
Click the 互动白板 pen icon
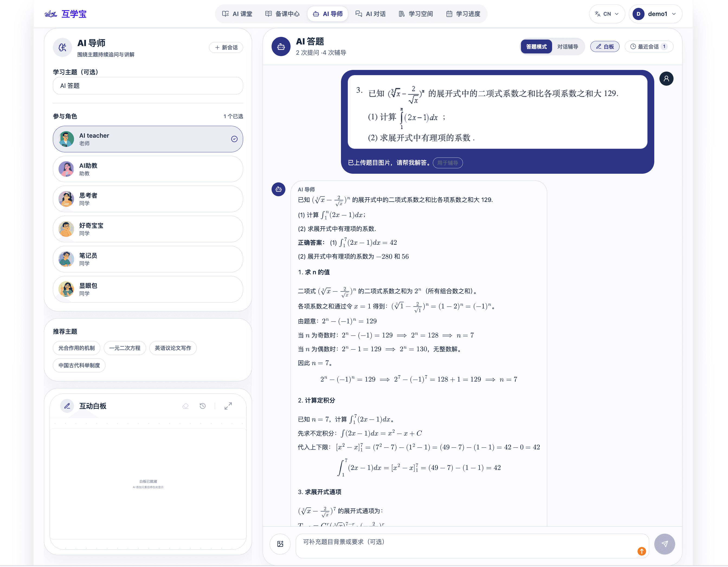(67, 406)
